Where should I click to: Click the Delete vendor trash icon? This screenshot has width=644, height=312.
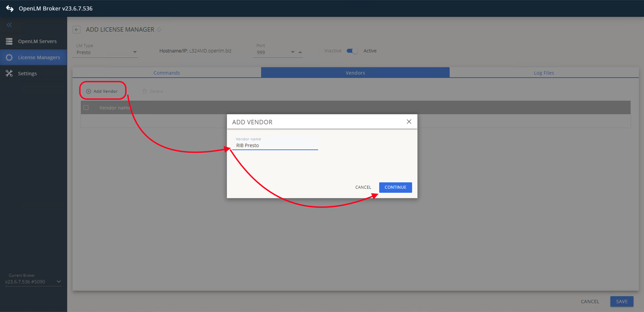[x=145, y=91]
